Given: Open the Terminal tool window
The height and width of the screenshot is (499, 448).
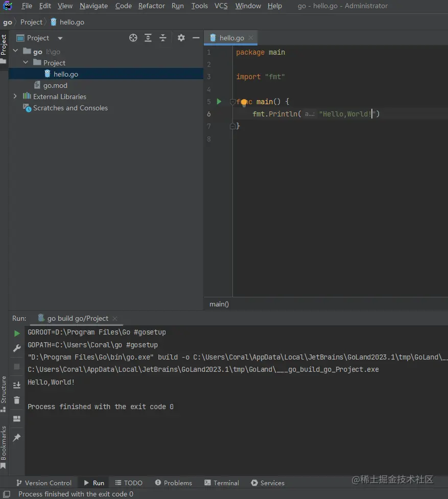Looking at the screenshot, I should click(x=222, y=483).
